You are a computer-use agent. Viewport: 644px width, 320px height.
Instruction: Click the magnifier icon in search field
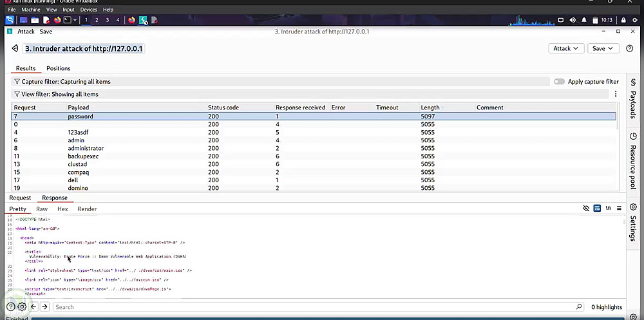[579, 307]
